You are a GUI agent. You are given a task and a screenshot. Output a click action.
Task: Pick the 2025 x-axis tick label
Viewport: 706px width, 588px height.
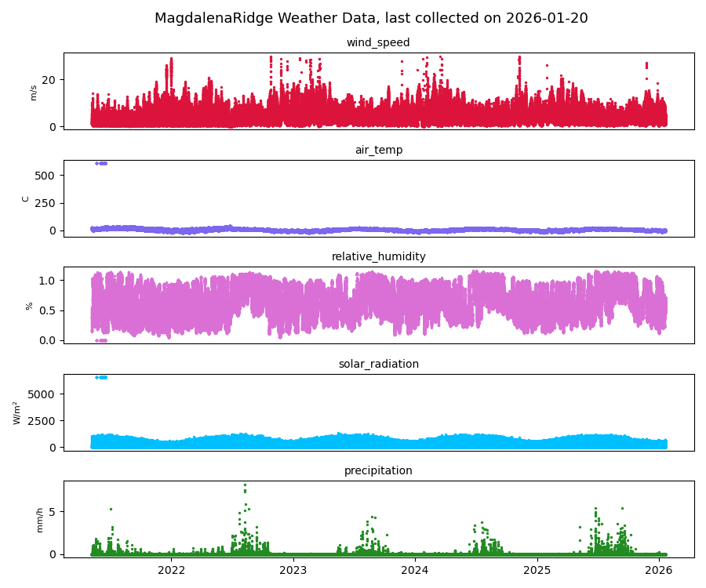(537, 570)
